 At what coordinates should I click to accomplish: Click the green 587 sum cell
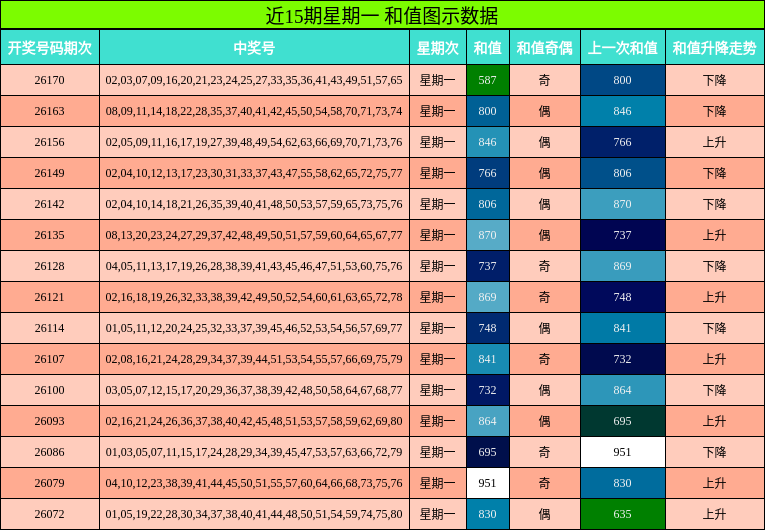[x=488, y=80]
